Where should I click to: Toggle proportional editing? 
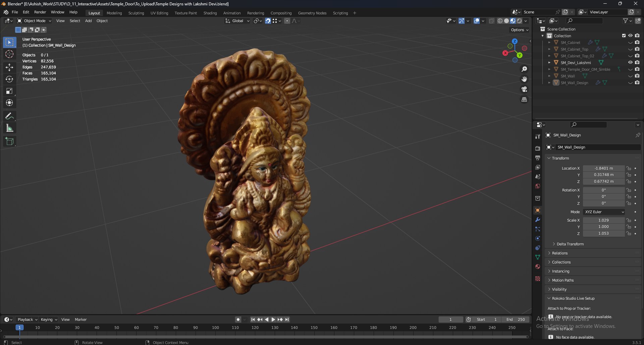pos(287,21)
